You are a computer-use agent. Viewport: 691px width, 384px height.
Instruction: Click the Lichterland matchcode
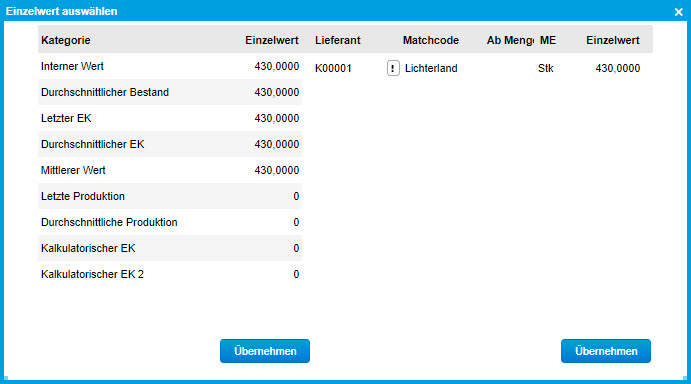tap(431, 68)
